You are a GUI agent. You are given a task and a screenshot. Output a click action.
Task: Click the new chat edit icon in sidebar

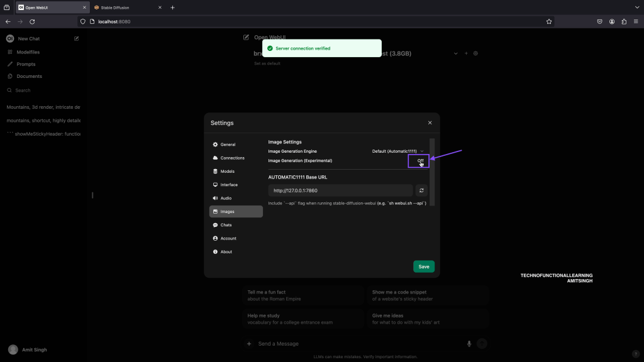(x=77, y=39)
